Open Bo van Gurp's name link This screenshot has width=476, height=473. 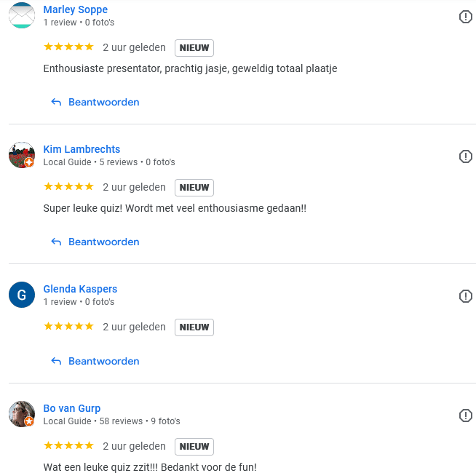click(x=72, y=408)
